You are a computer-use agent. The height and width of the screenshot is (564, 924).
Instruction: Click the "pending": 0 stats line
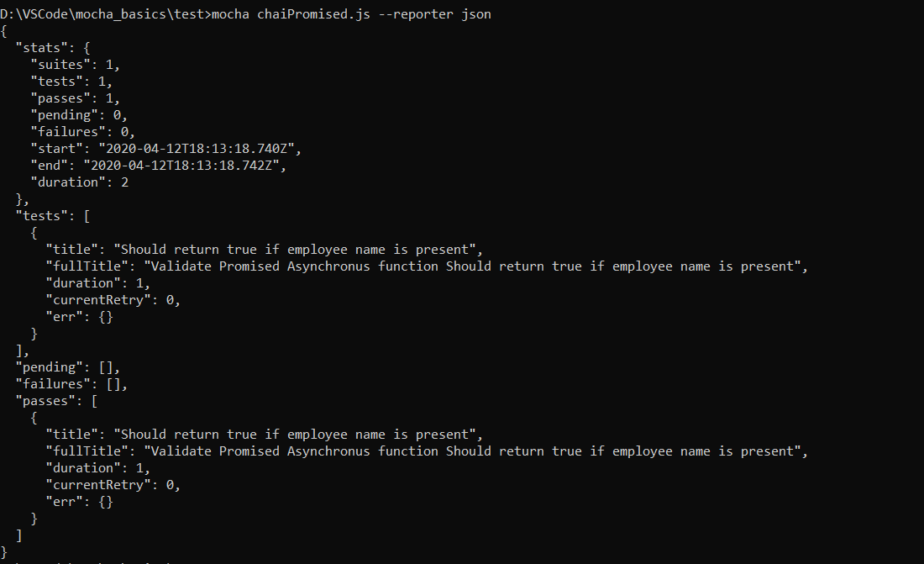click(79, 115)
